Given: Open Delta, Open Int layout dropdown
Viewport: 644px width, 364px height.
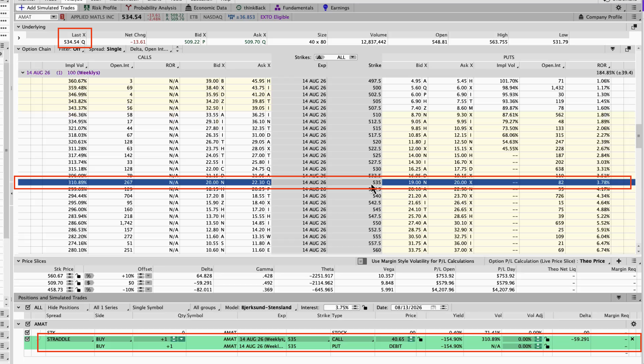Looking at the screenshot, I should (151, 49).
